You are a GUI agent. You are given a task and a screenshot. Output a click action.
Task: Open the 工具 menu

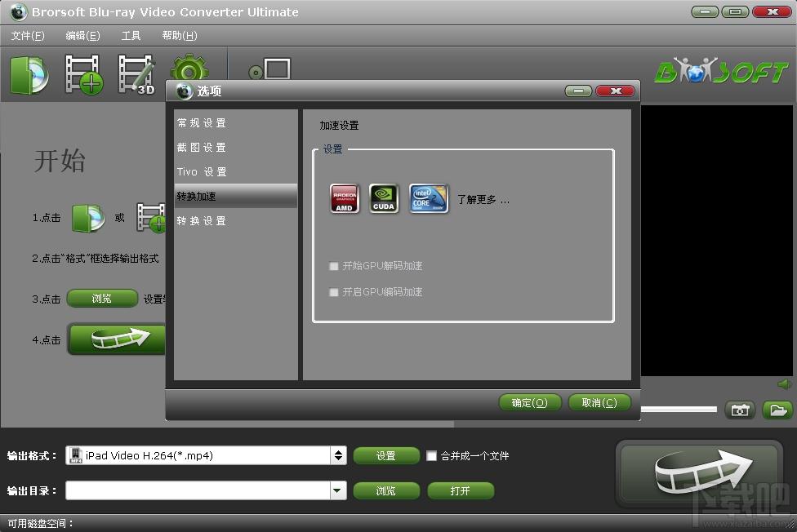[131, 36]
